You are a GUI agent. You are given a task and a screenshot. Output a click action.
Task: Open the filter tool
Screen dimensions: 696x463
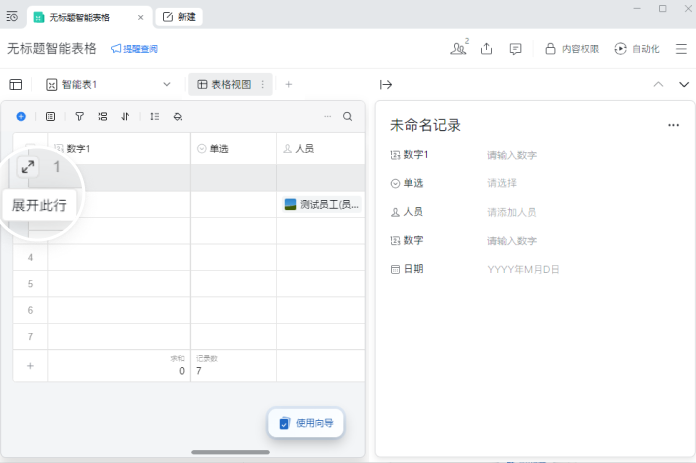pyautogui.click(x=79, y=116)
